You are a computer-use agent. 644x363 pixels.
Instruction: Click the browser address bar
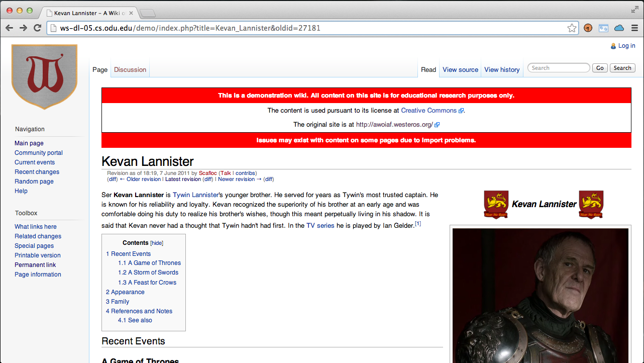coord(311,28)
